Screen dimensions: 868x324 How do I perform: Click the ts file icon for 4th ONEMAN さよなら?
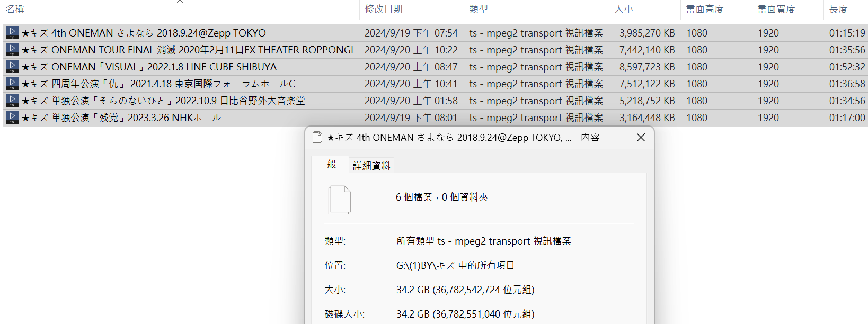point(12,33)
